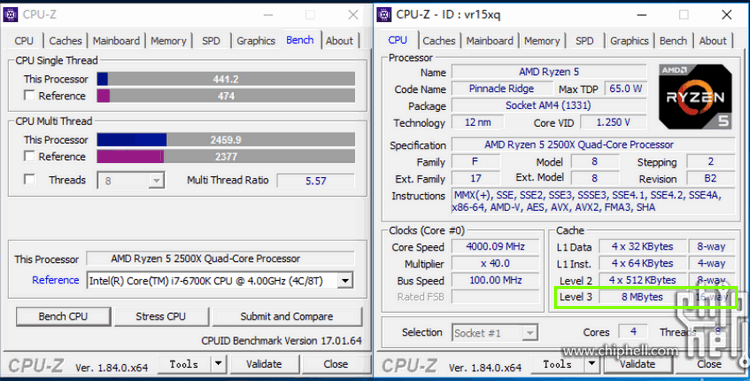The height and width of the screenshot is (381, 750).
Task: Click the Core Speed value 4000.09 MHz
Action: pyautogui.click(x=496, y=247)
